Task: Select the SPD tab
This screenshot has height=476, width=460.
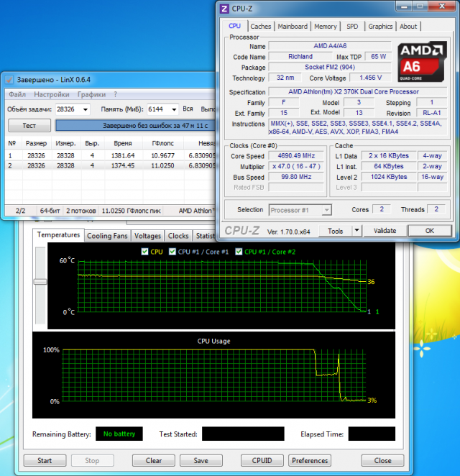Action: 352,27
